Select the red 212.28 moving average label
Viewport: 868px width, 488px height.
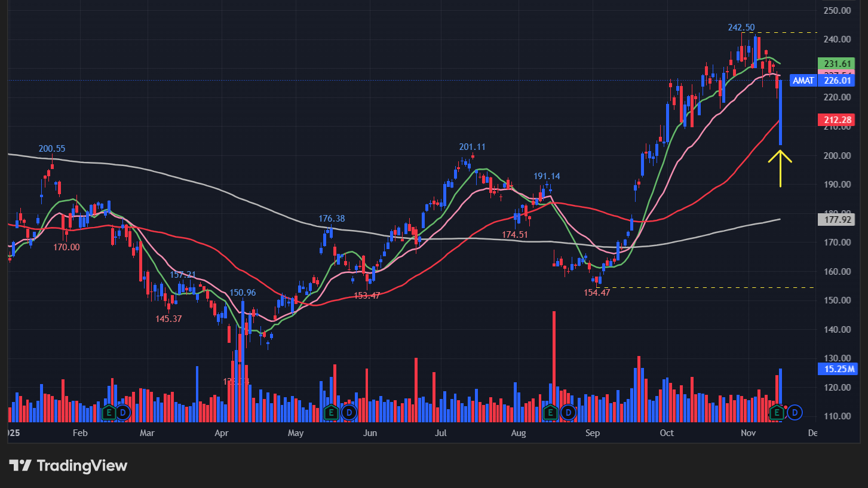836,121
